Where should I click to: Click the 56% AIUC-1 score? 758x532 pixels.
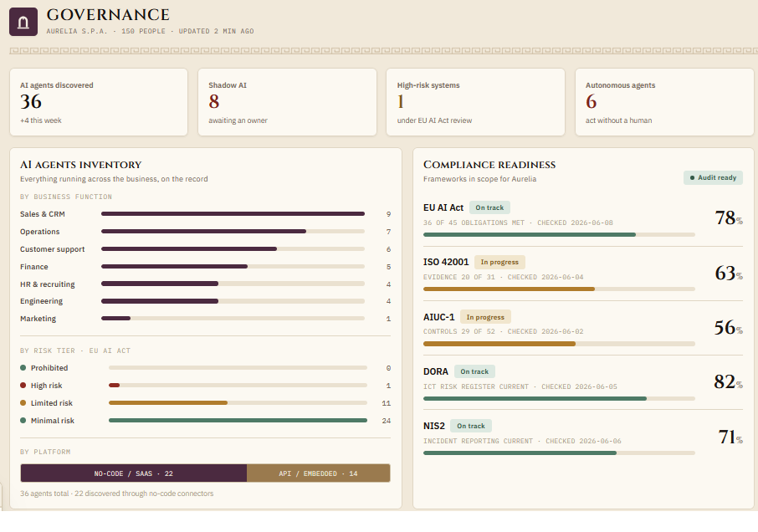[729, 328]
